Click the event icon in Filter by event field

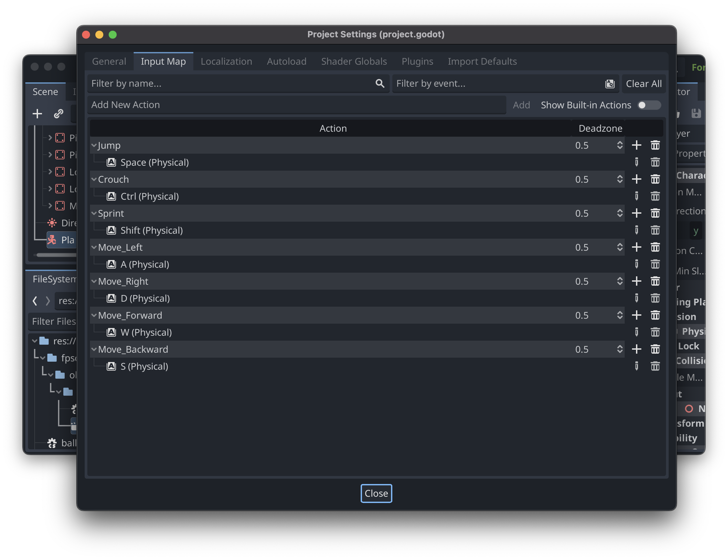point(610,84)
